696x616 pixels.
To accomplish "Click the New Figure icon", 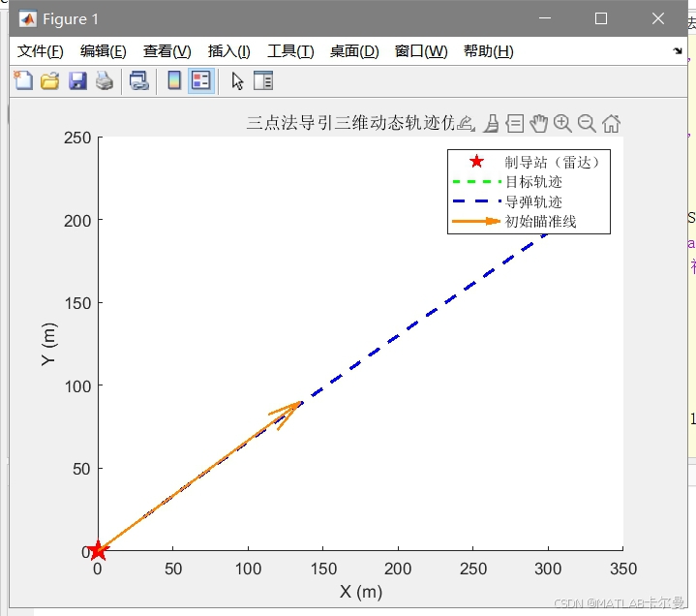I will (x=23, y=80).
